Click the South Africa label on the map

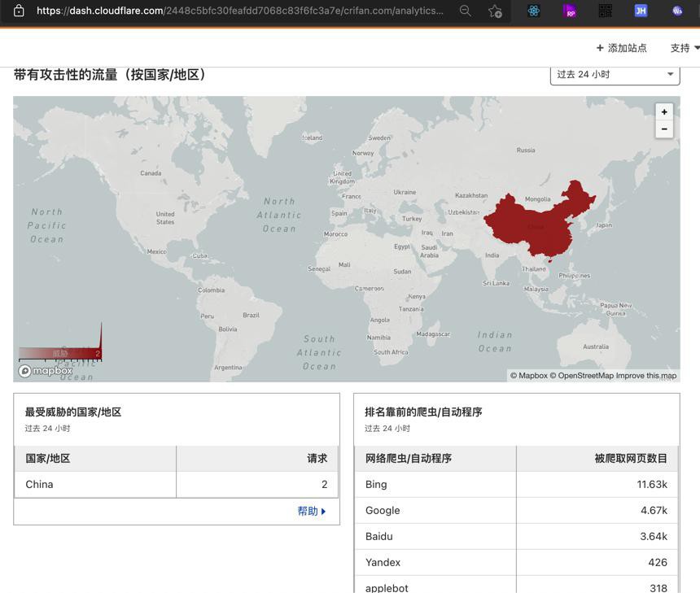[x=391, y=352]
